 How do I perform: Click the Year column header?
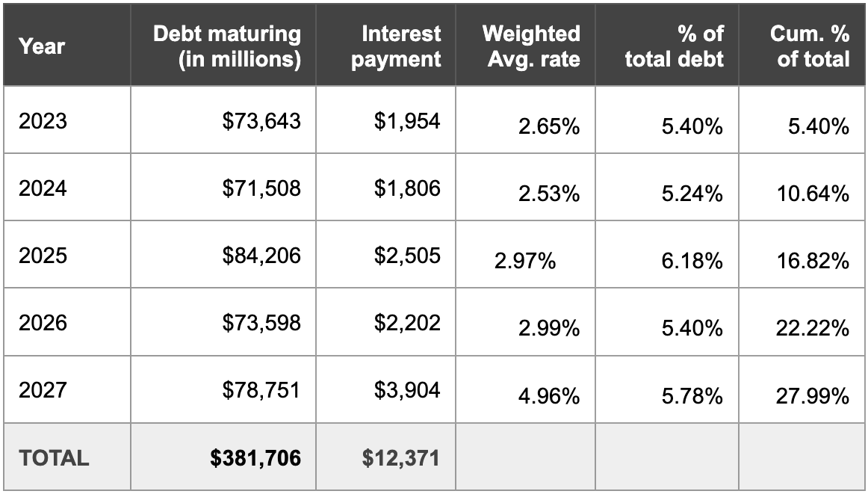pyautogui.click(x=42, y=46)
